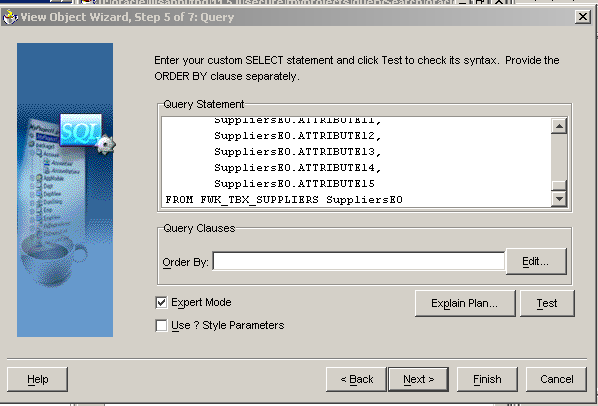Open the Explain Plan dialog

tap(465, 303)
